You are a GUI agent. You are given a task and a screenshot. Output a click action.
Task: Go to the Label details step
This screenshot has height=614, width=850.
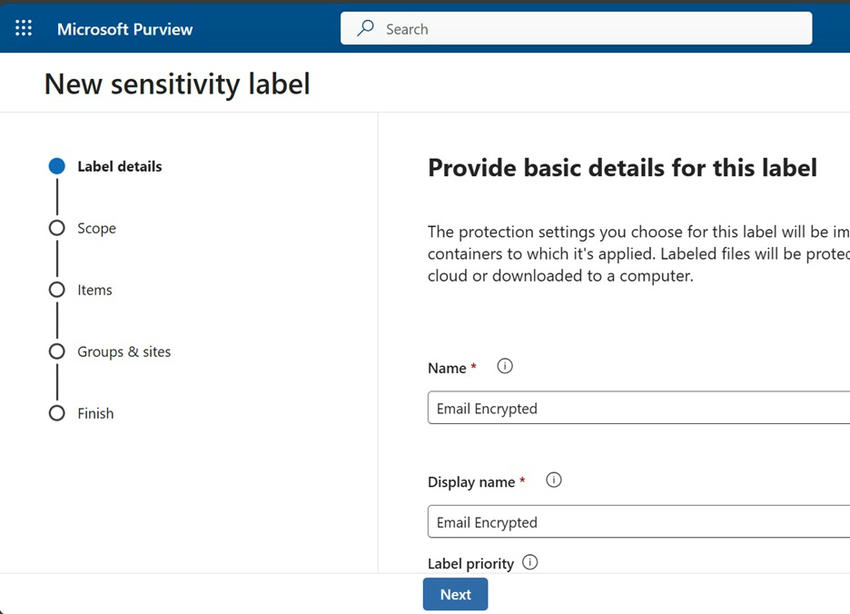click(x=119, y=166)
